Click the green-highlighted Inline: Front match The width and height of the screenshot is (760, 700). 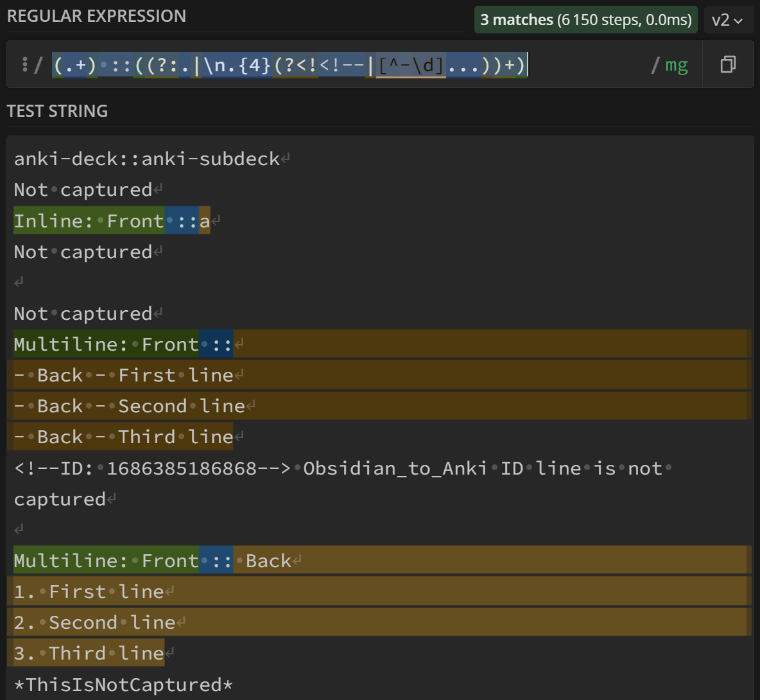pos(89,221)
